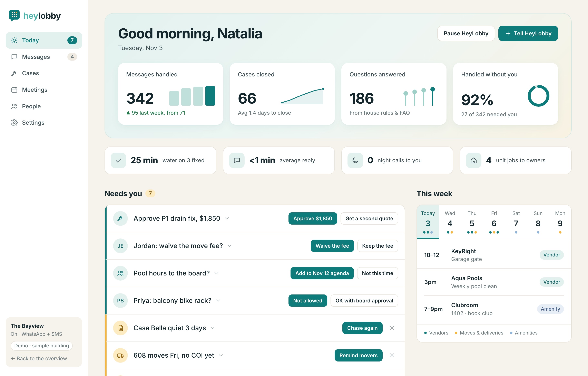Click the moon icon on the night calls card
This screenshot has width=588, height=376.
coord(355,160)
